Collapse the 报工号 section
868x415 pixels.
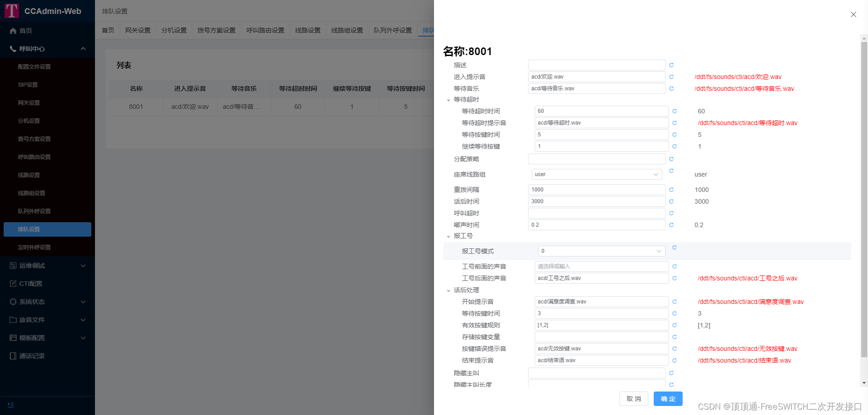click(448, 236)
